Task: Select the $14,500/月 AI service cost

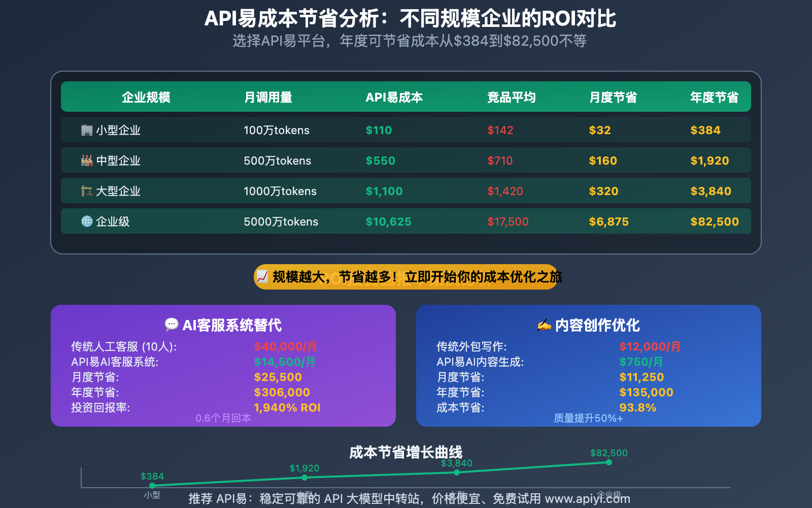Action: click(x=285, y=362)
